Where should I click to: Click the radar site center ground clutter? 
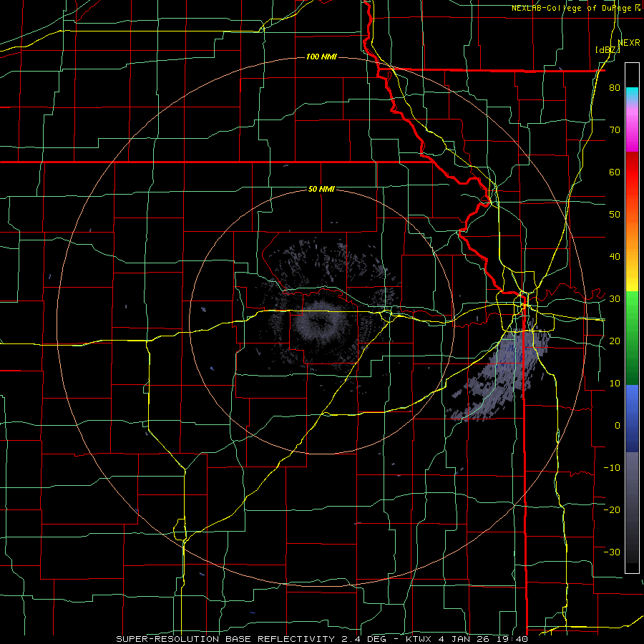[x=321, y=321]
